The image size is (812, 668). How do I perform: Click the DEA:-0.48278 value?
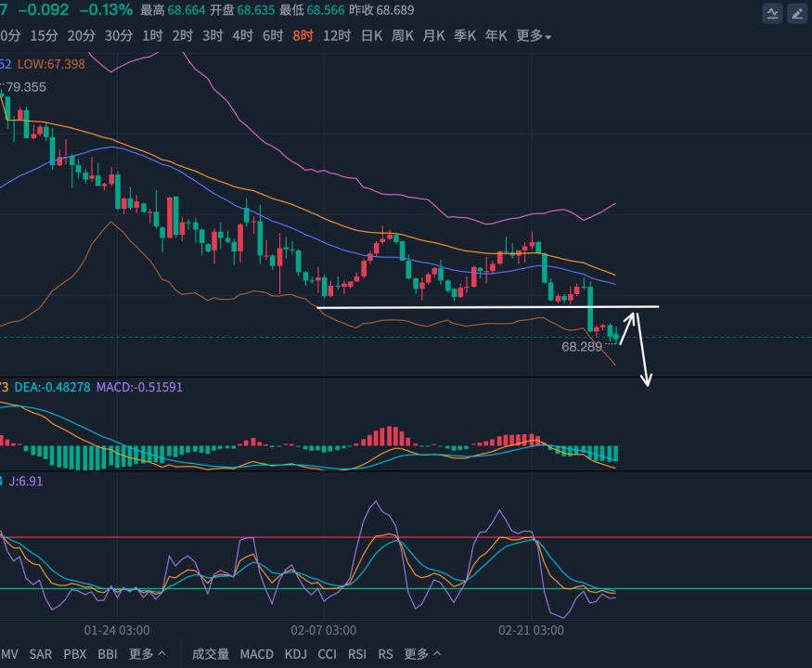pyautogui.click(x=52, y=387)
